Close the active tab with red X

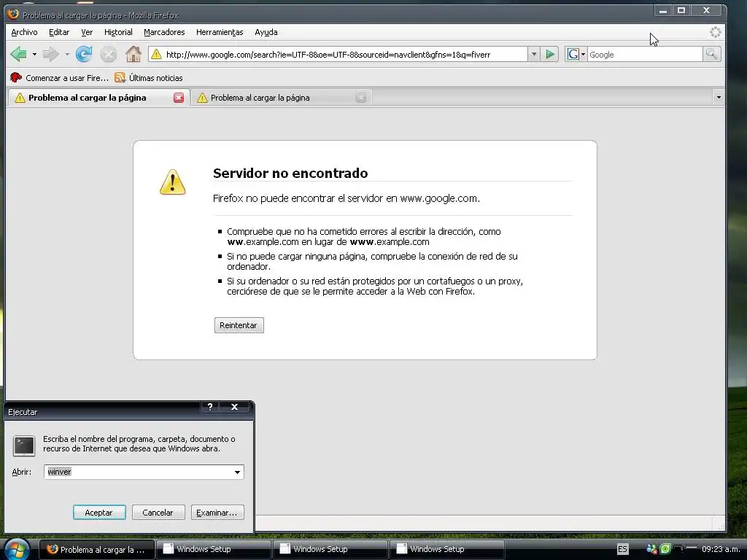[x=179, y=98]
